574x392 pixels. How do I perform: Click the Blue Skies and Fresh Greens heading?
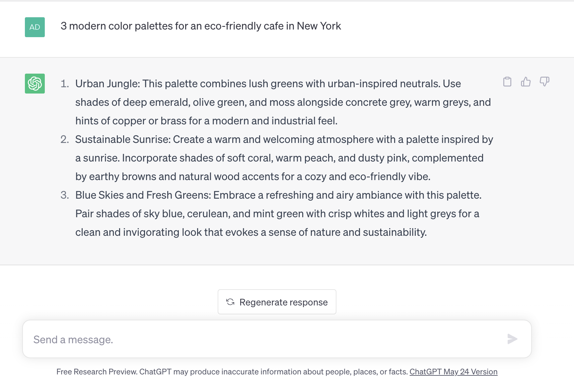(x=143, y=195)
